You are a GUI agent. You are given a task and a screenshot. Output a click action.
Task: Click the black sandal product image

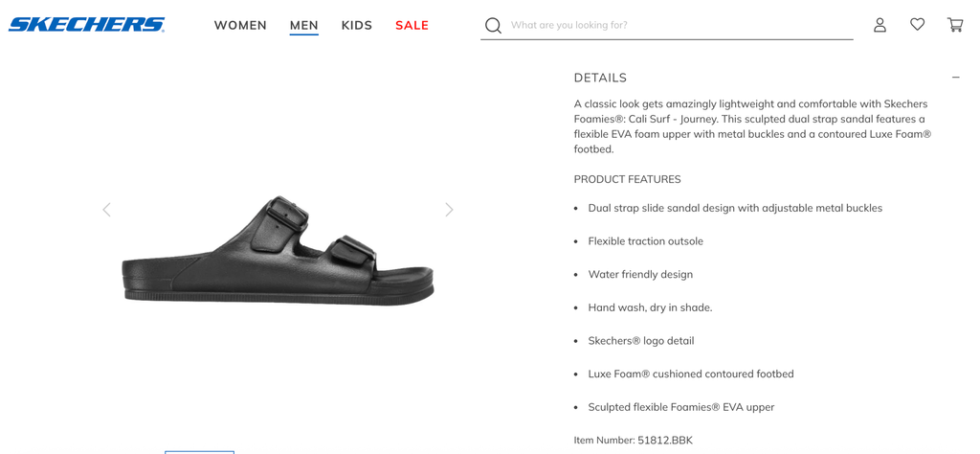coord(278,251)
